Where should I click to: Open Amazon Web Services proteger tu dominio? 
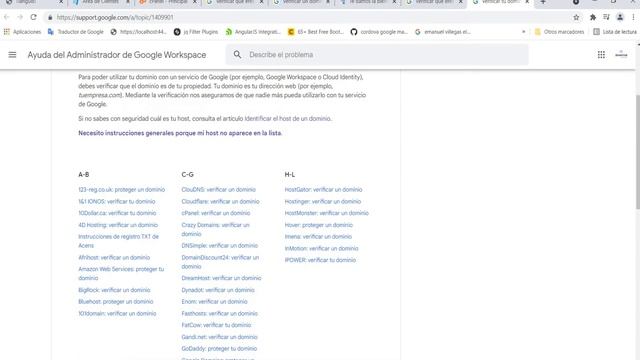[x=121, y=273]
